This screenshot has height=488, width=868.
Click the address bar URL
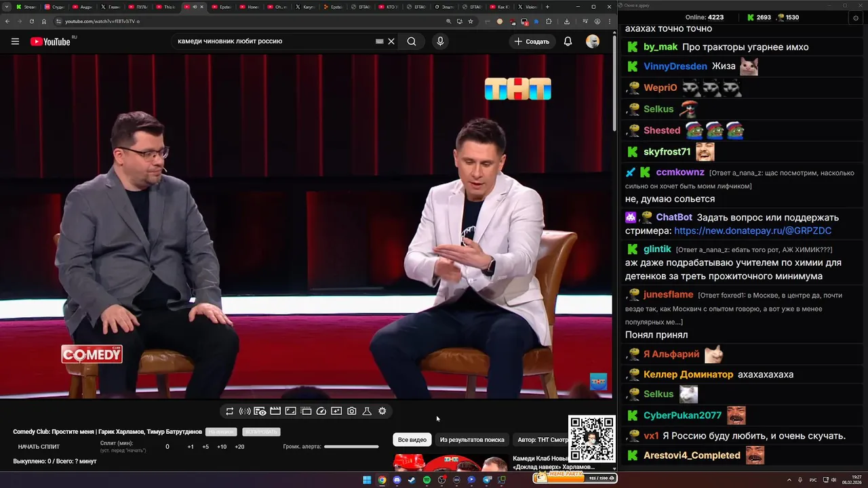click(102, 21)
